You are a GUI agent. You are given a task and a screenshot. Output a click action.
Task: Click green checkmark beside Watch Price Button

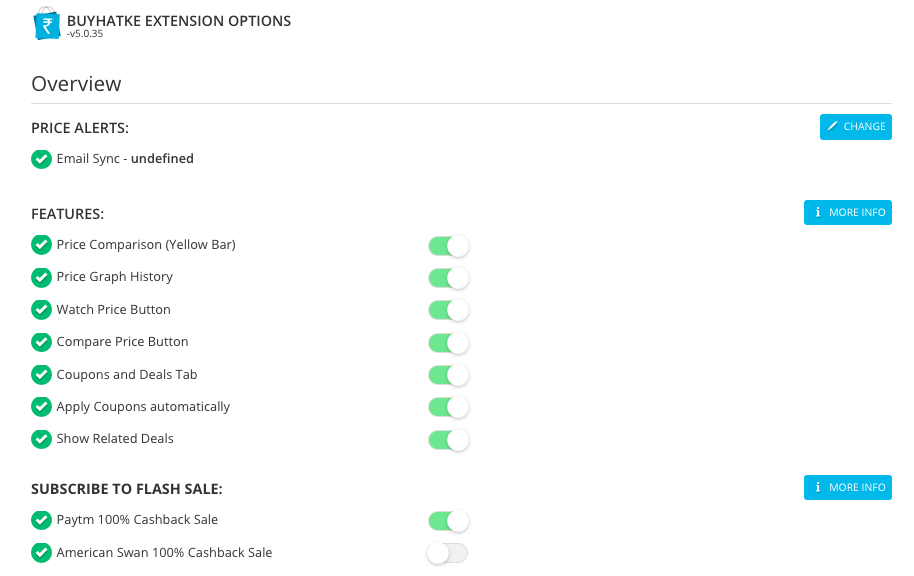[x=41, y=310]
